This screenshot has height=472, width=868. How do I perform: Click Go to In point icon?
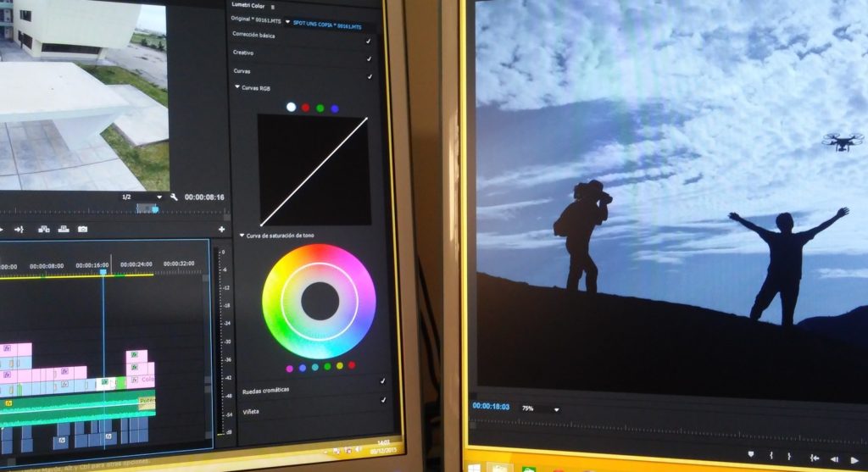(815, 458)
